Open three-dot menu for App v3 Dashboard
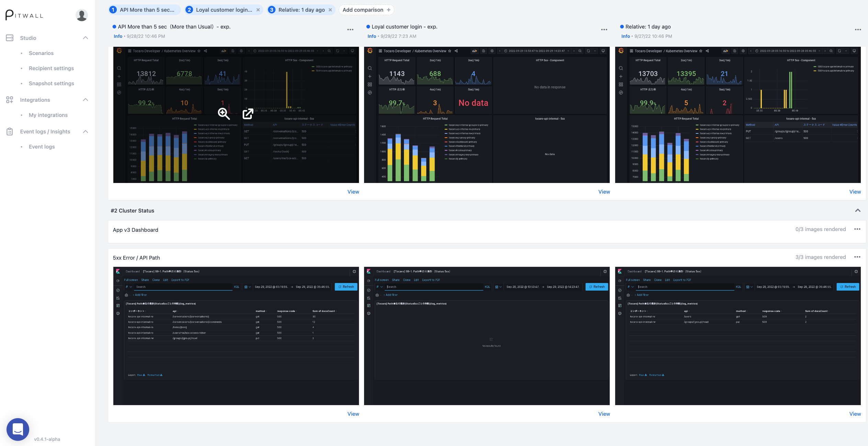 (x=857, y=229)
